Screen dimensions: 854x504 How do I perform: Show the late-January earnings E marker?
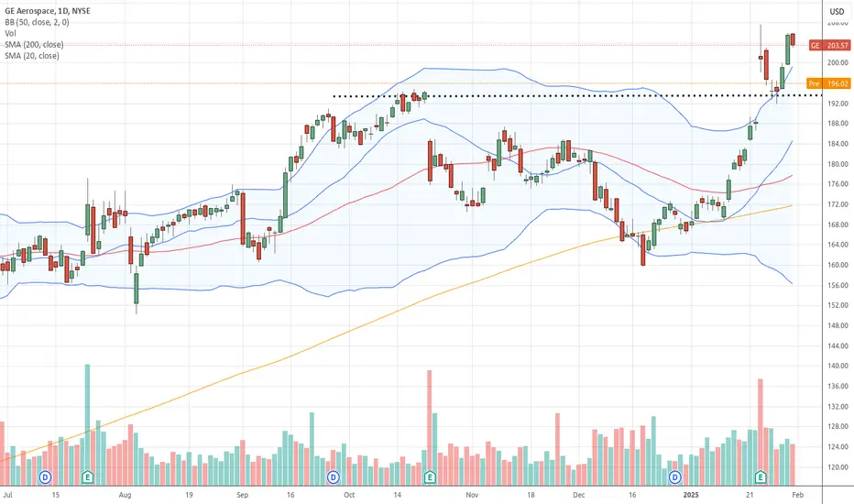(x=761, y=477)
